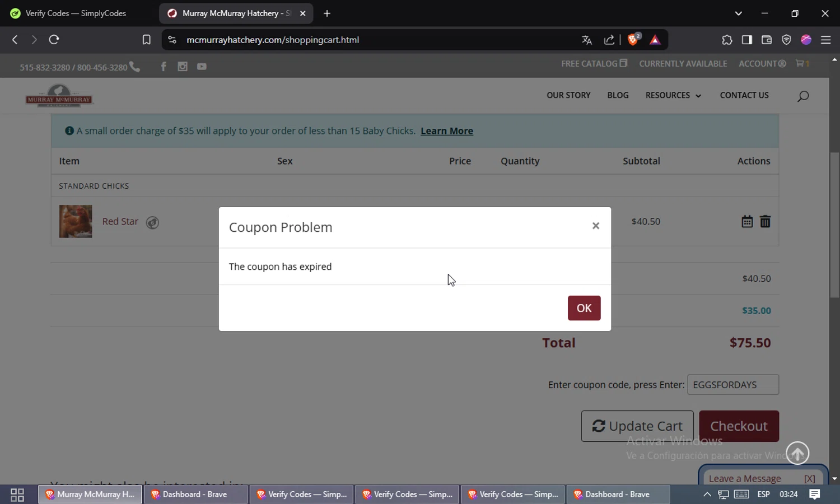Open site settings icon in the address bar
840x504 pixels.
click(x=172, y=40)
